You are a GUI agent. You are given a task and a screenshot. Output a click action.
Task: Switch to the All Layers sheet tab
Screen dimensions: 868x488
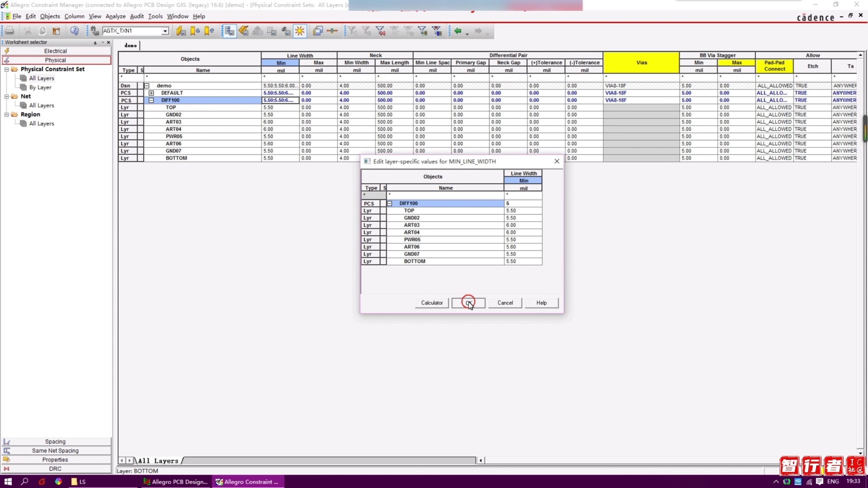pyautogui.click(x=158, y=461)
